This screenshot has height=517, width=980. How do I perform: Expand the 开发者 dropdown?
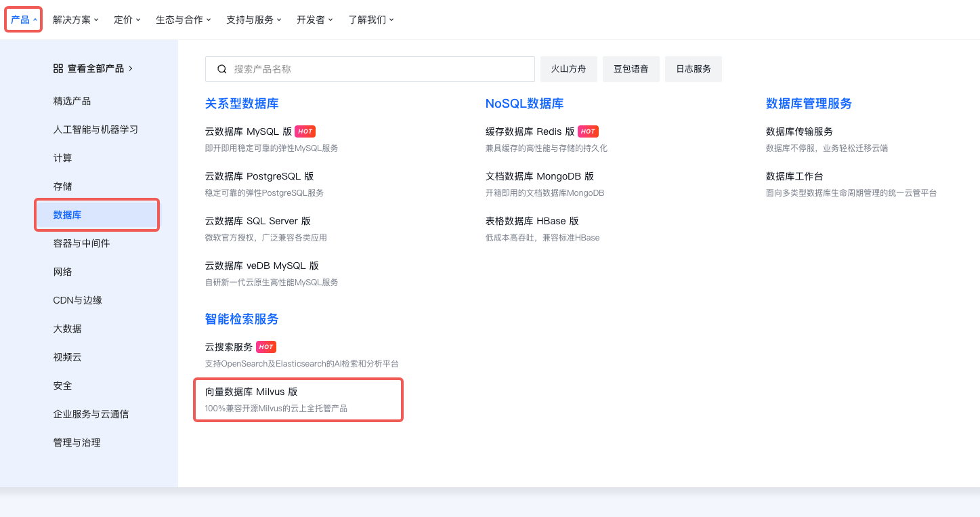tap(315, 20)
